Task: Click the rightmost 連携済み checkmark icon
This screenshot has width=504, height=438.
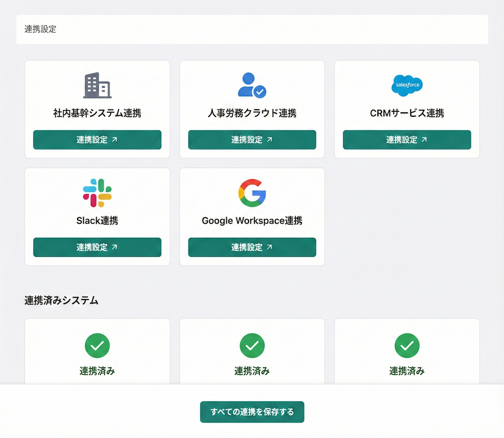Action: [407, 346]
